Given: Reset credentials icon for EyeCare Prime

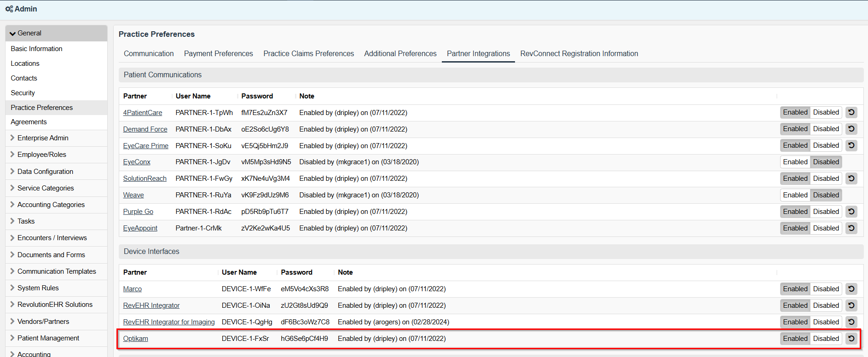Looking at the screenshot, I should [x=851, y=145].
